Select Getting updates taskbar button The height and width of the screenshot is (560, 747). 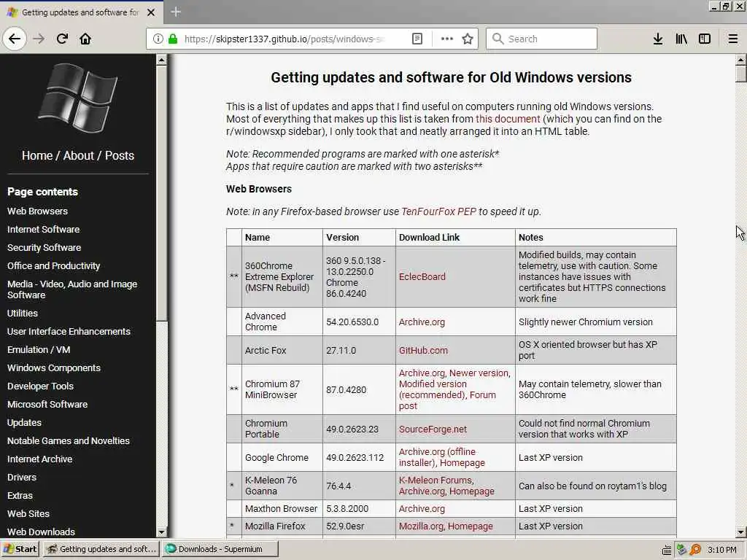coord(101,549)
